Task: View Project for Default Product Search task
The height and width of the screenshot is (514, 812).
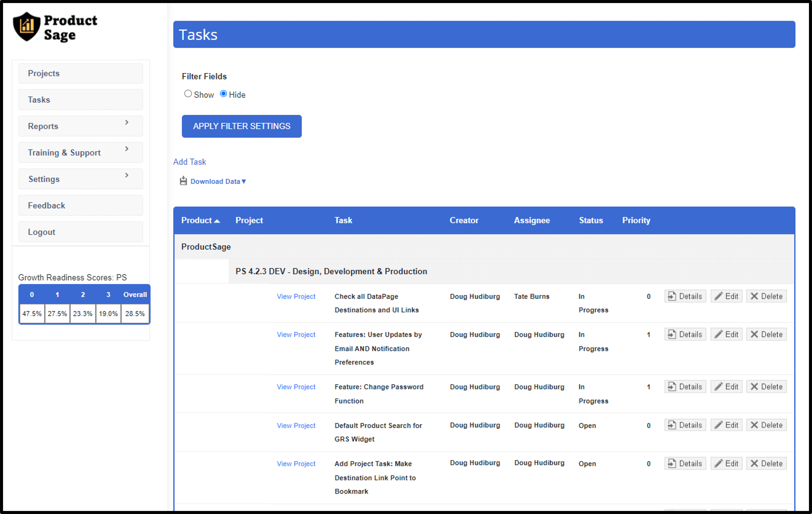Action: 296,425
